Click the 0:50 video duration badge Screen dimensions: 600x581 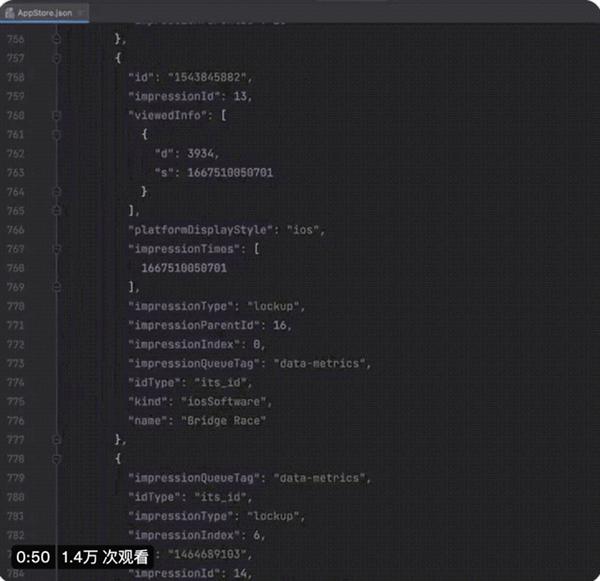[33, 557]
